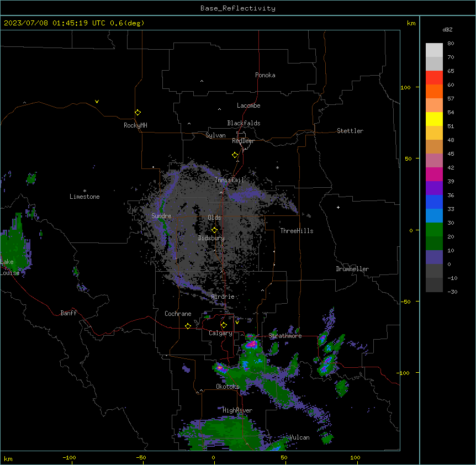This screenshot has height=465, width=476.
Task: Click the Lake Louise label
Action: 9,267
